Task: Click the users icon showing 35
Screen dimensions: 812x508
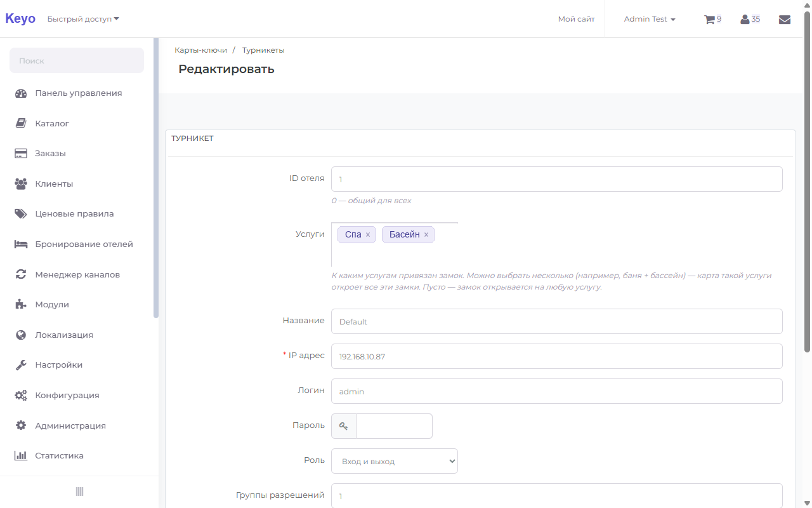Action: click(745, 19)
